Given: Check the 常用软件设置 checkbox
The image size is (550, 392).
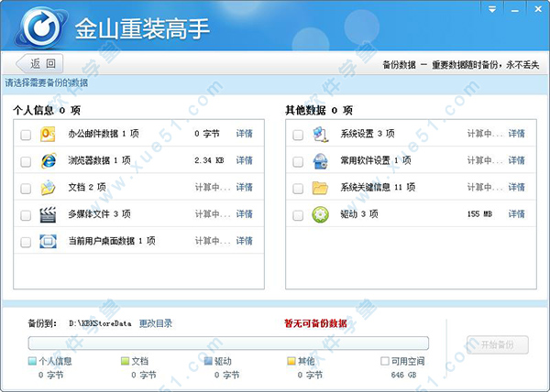Looking at the screenshot, I should coord(298,162).
